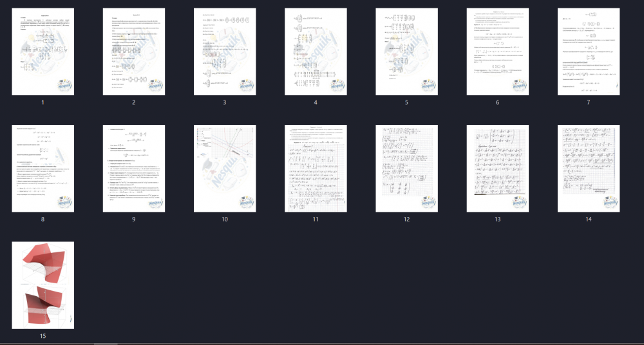Click page number label 13
The image size is (644, 345).
pyautogui.click(x=498, y=219)
